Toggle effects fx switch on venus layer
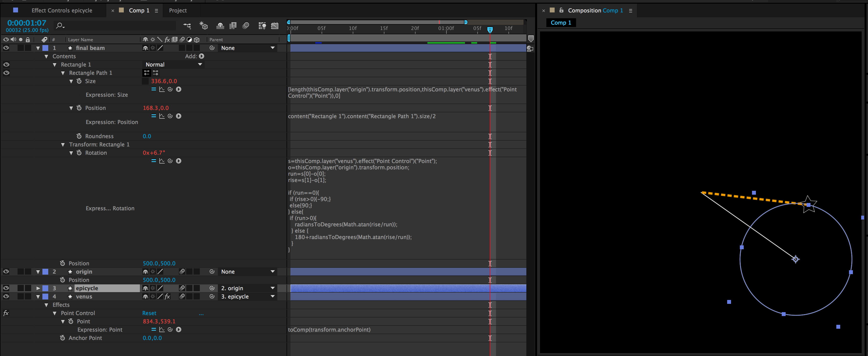This screenshot has height=356, width=868. 167,297
